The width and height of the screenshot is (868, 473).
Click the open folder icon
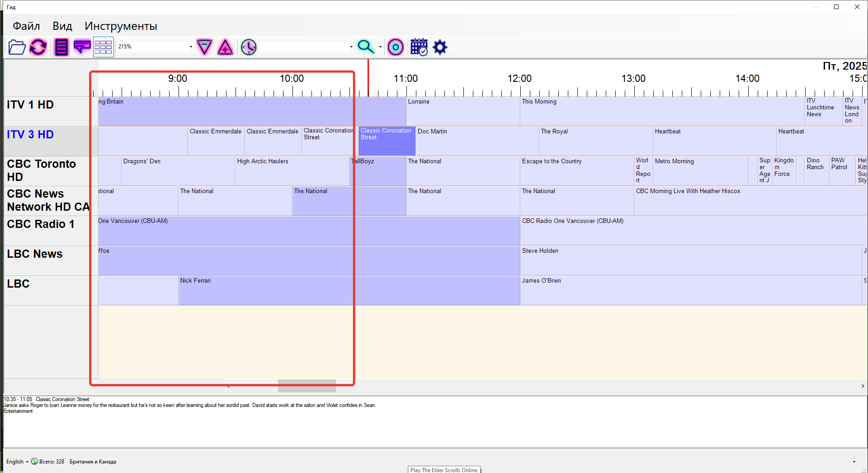[x=17, y=47]
